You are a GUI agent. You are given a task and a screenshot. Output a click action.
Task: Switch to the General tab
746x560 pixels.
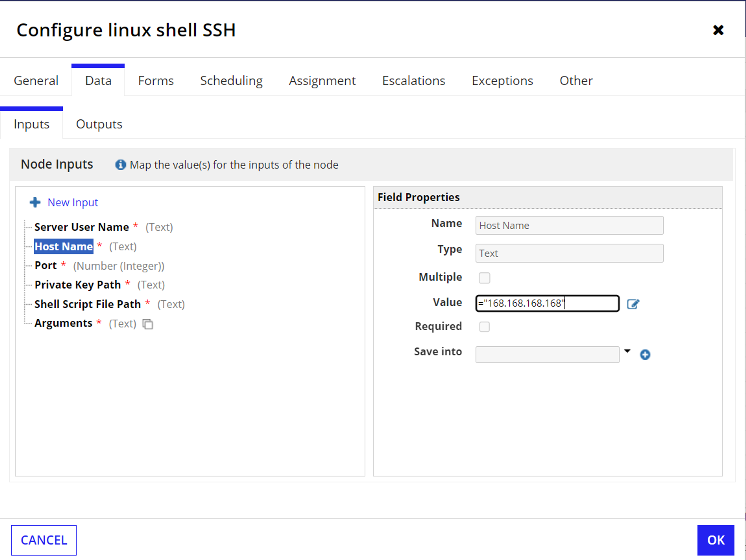[36, 81]
